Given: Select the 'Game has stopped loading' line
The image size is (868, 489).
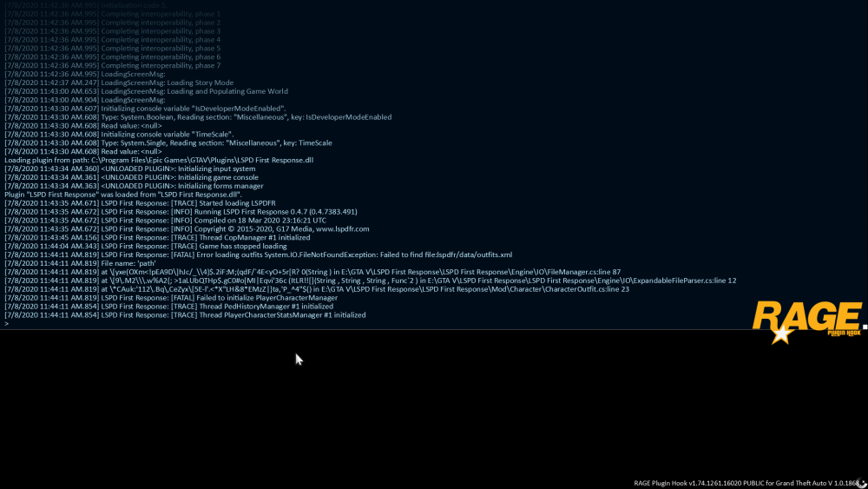Looking at the screenshot, I should tap(146, 246).
